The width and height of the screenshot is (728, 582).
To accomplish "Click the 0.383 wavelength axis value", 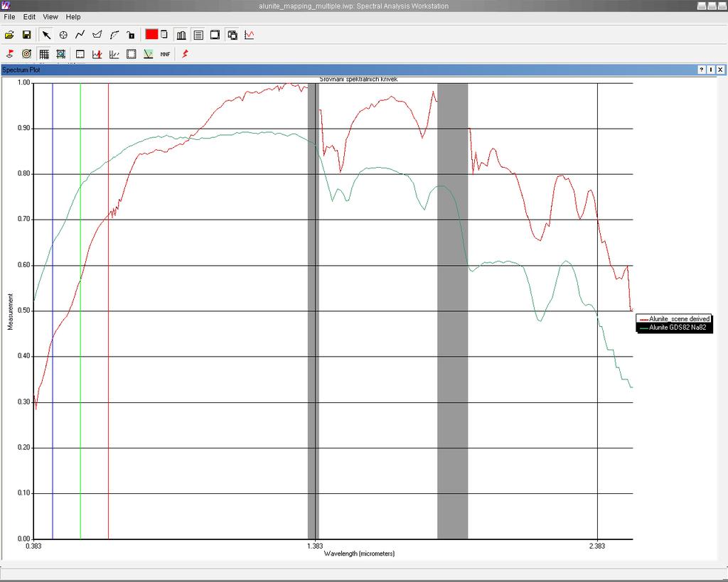I will (x=33, y=546).
